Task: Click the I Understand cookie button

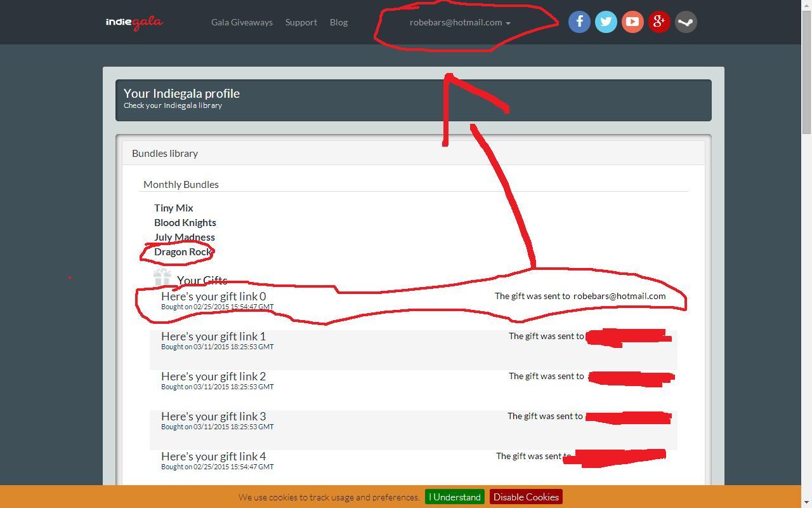Action: click(455, 497)
